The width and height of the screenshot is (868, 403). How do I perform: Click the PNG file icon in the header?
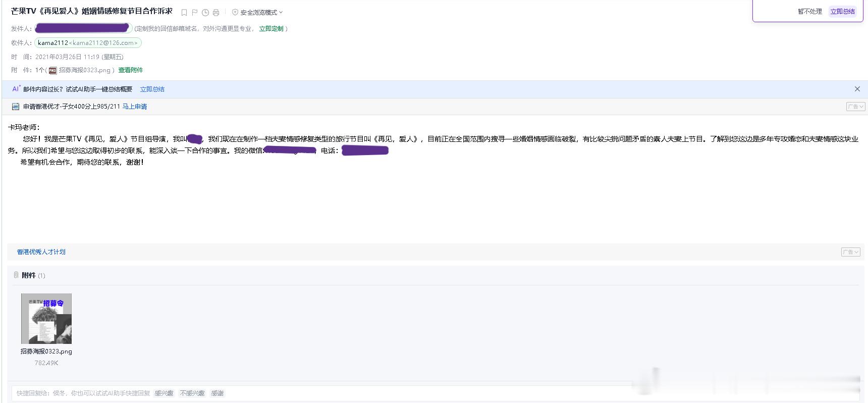tap(53, 70)
